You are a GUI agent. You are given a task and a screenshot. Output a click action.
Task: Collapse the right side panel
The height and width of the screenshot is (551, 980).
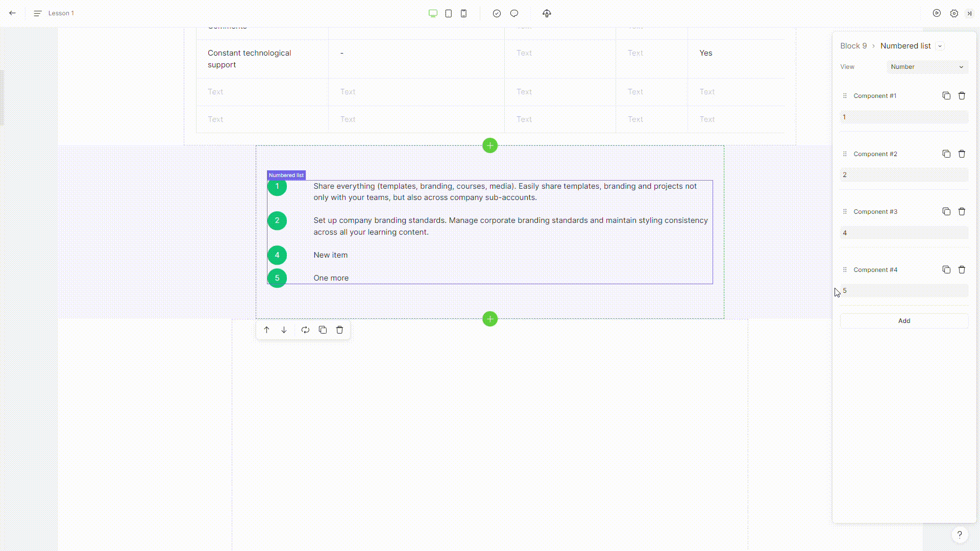pyautogui.click(x=969, y=13)
